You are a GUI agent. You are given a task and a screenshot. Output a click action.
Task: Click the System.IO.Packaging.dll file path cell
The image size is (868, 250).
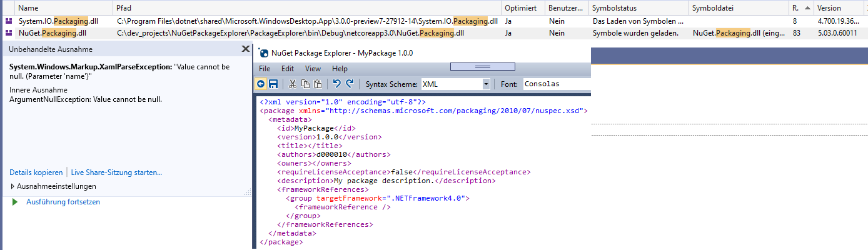pos(307,21)
